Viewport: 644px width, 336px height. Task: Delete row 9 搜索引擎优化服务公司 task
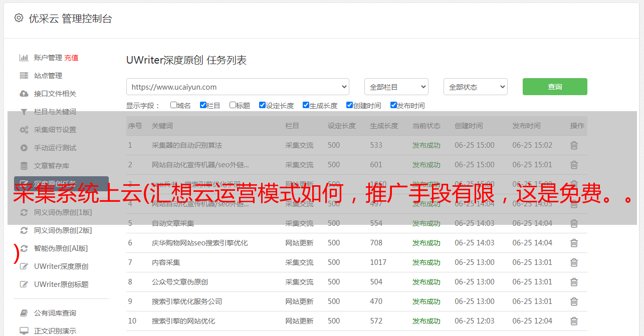coord(574,301)
